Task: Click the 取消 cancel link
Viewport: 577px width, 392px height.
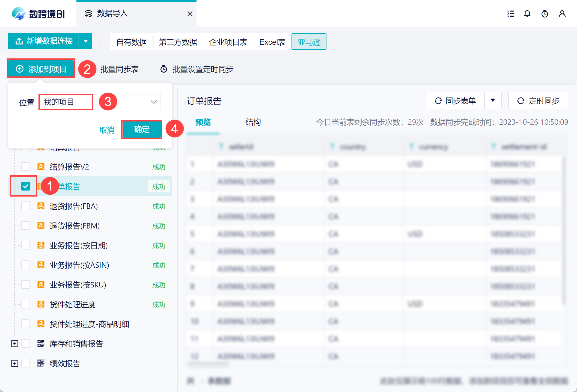Action: coord(107,130)
